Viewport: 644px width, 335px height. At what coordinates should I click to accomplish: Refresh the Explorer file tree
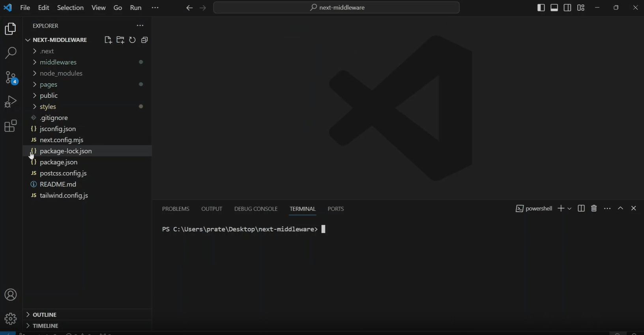pos(133,40)
